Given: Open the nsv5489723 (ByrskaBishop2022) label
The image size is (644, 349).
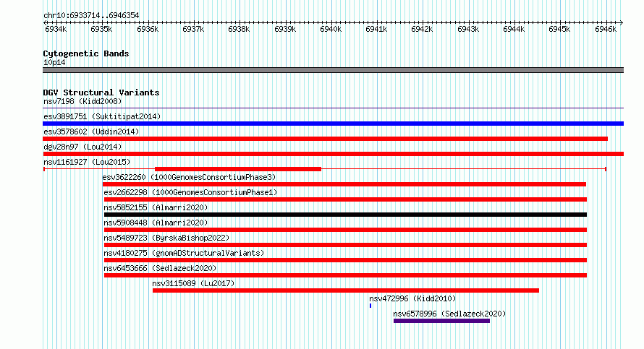Looking at the screenshot, I should point(166,238).
